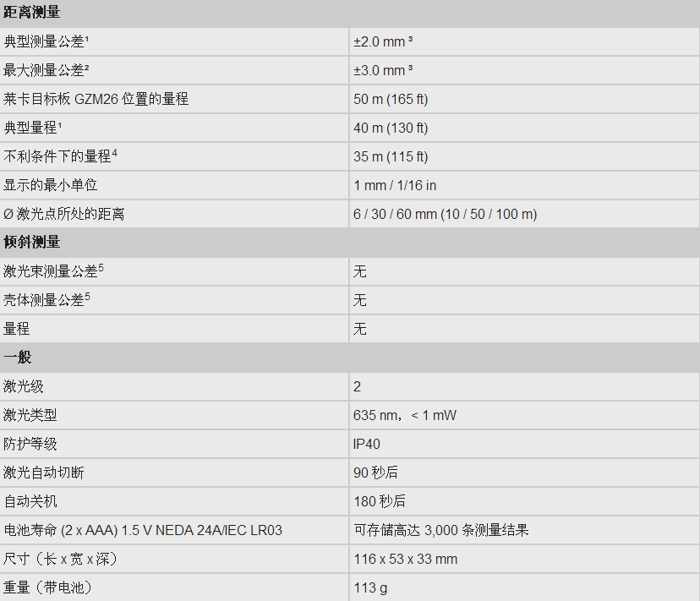Click the 90 秒后 value

(375, 473)
